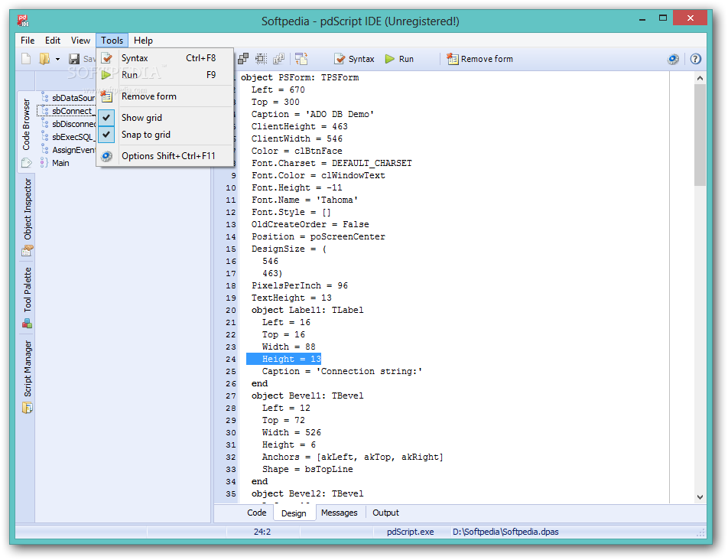Screen dimensions: 728x560
Task: Click the line Caption = 'Connection string:'
Action: 342,371
